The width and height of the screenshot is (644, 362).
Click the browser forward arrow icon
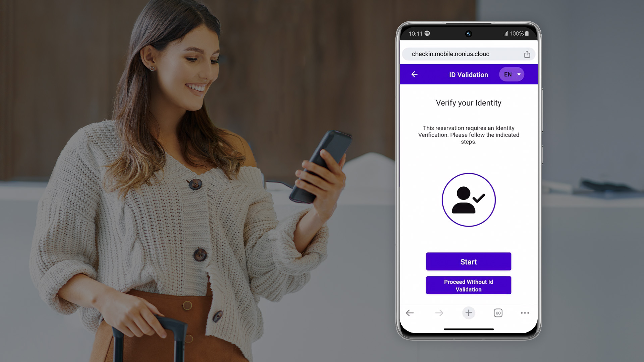439,312
